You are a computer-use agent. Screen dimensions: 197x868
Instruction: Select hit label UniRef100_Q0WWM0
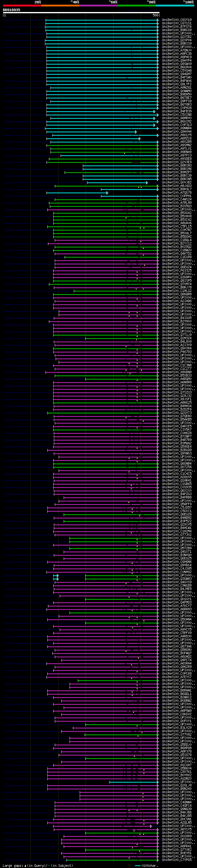click(x=177, y=91)
